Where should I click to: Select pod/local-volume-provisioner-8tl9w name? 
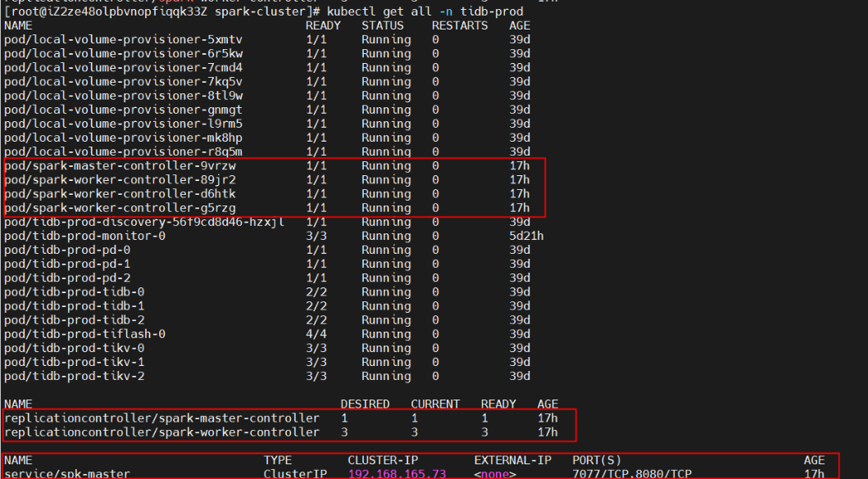(x=124, y=96)
